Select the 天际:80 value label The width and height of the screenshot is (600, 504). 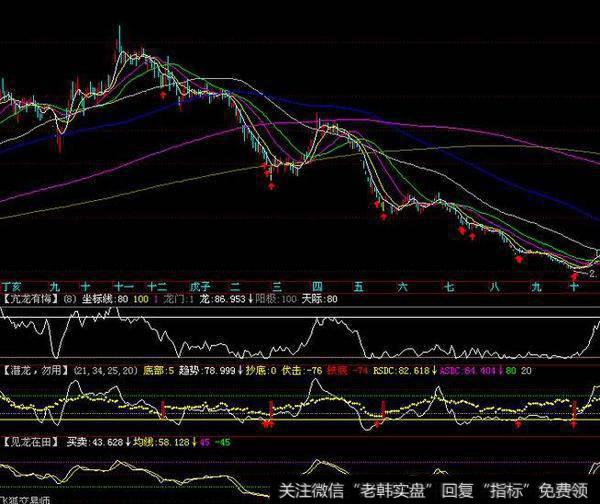coord(322,297)
